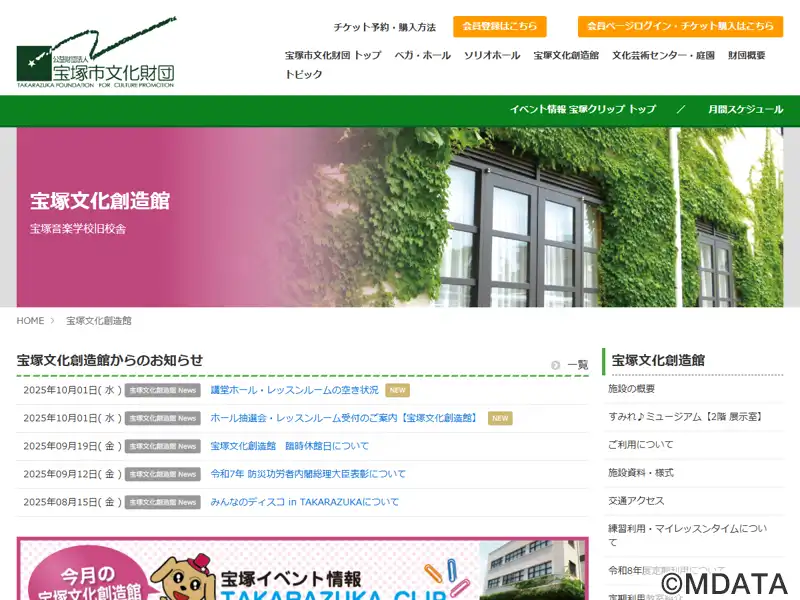Click News tag on 2025年09月19日 row

point(162,446)
